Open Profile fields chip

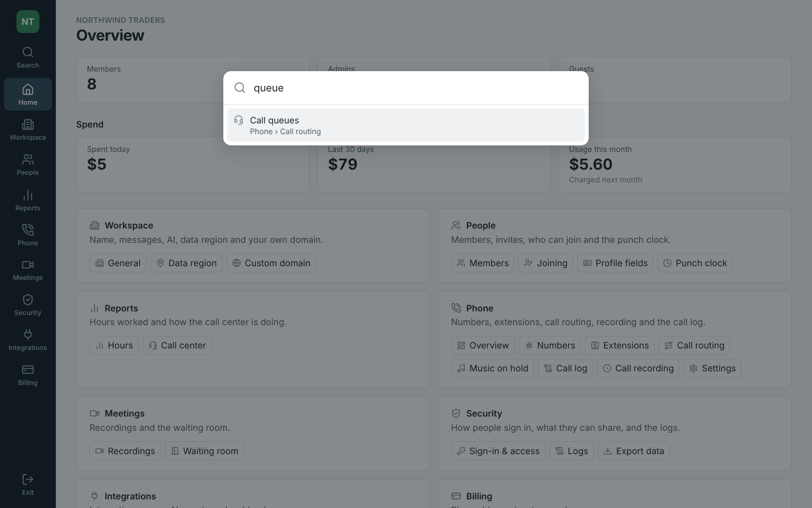coord(615,263)
